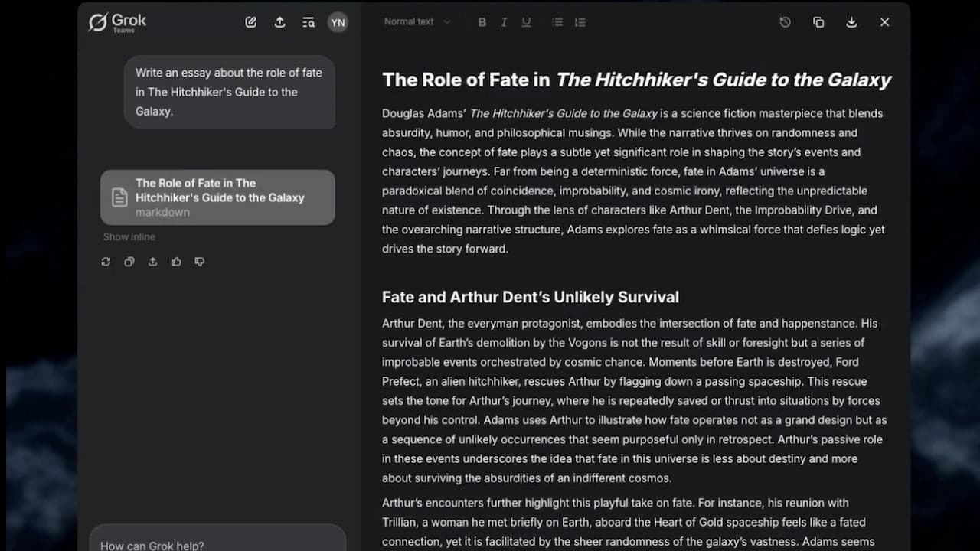The image size is (980, 551).
Task: Start a new chat with compose icon
Action: [250, 22]
